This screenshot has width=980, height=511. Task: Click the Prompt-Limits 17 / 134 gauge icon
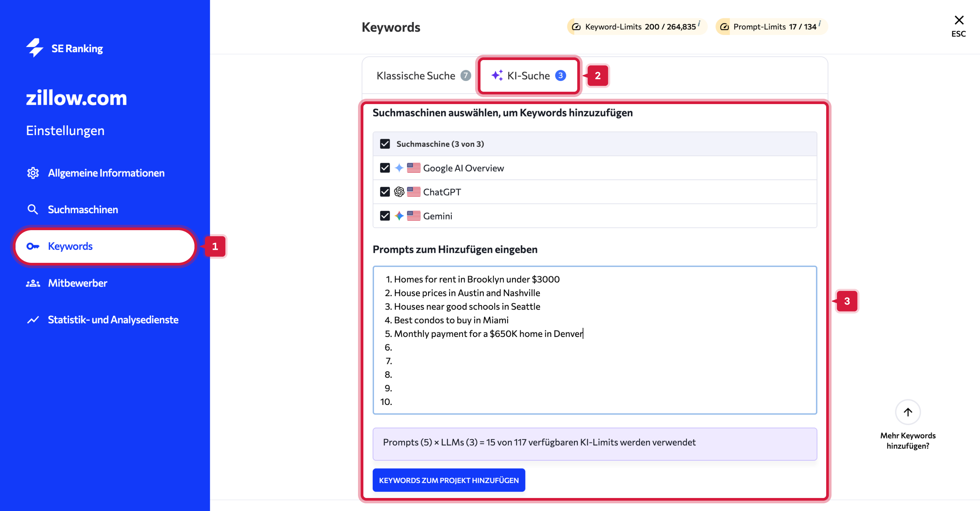coord(724,27)
